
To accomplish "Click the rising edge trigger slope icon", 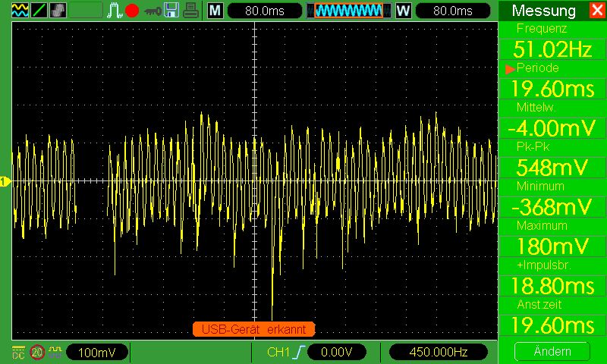I will [x=299, y=352].
